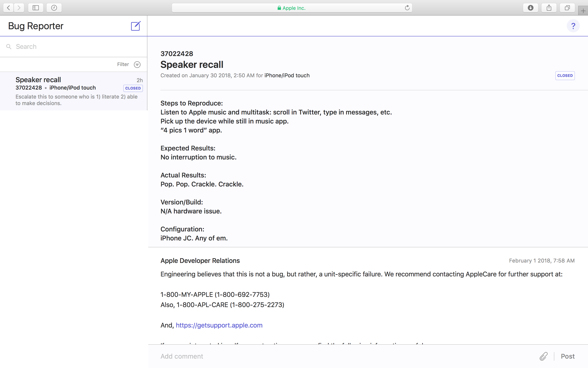Image resolution: width=588 pixels, height=368 pixels.
Task: Open the Share icon in Safari's toolbar
Action: tap(549, 8)
